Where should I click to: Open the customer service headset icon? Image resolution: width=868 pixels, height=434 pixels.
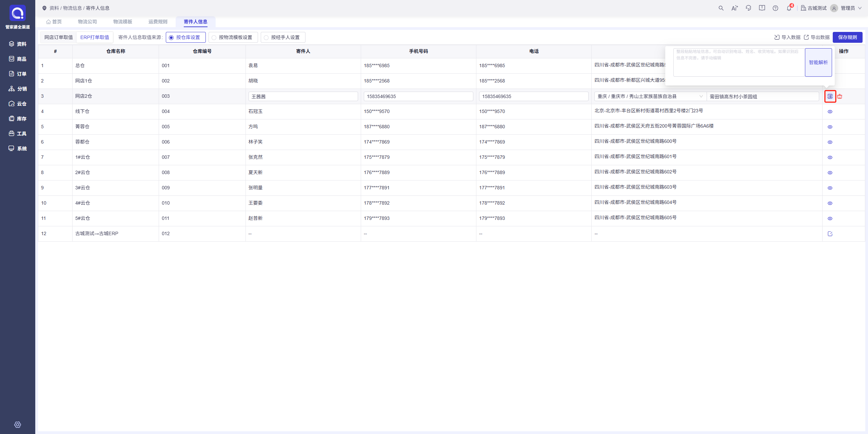[x=748, y=8]
